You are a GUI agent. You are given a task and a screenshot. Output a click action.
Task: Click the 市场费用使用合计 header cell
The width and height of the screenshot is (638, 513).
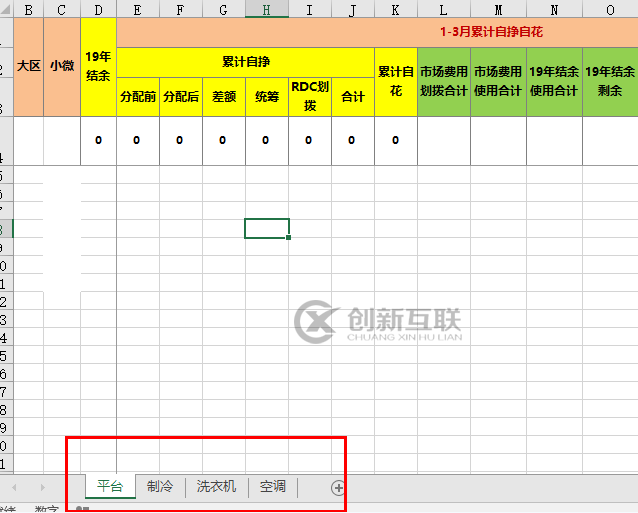[x=498, y=82]
